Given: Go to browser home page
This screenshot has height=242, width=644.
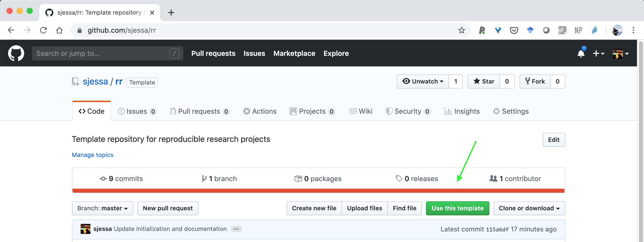Looking at the screenshot, I should pyautogui.click(x=59, y=30).
